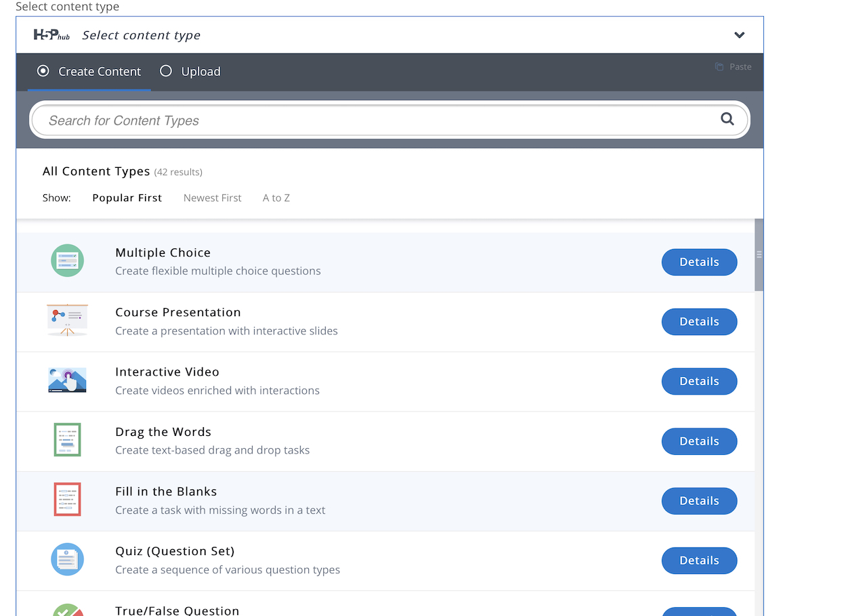Screen dimensions: 867x616
Task: Open Details for Interactive Video
Action: coord(699,381)
